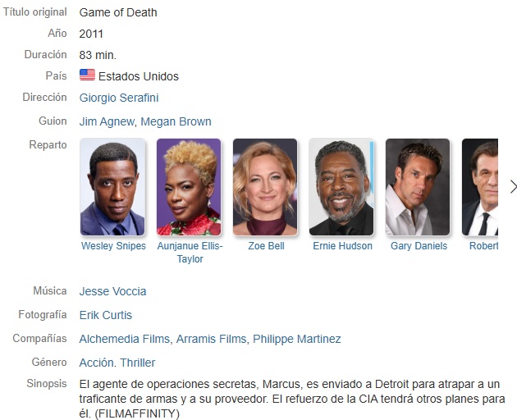Open cinematographer Erik Curtis link
This screenshot has height=420, width=517.
coord(106,315)
